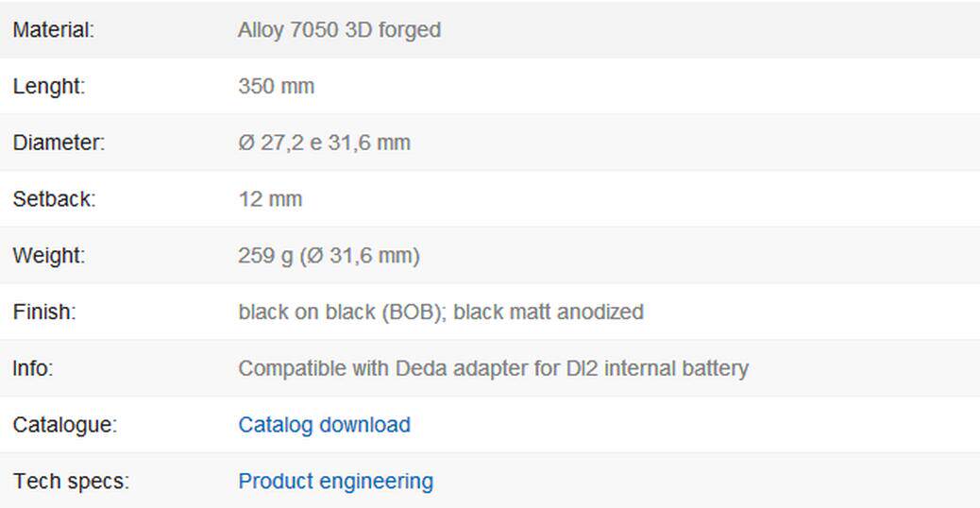Select the 12 mm setback value
Viewport: 980px width, 508px height.
click(270, 199)
